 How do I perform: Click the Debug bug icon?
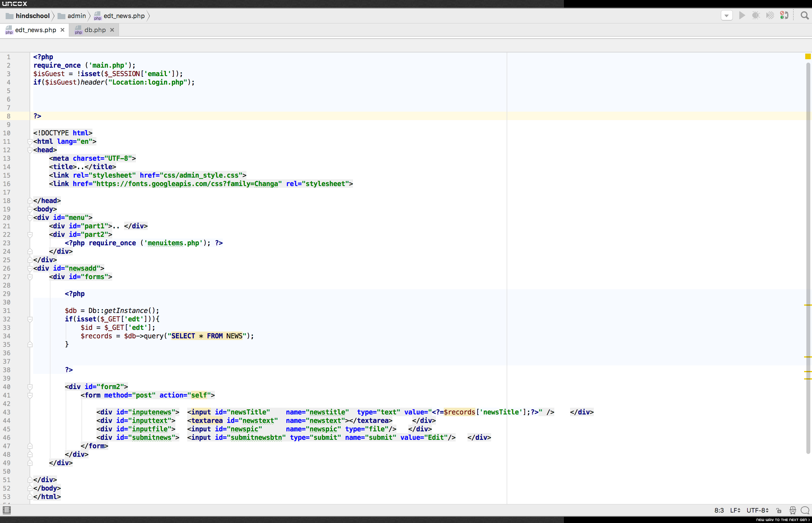[x=756, y=16]
